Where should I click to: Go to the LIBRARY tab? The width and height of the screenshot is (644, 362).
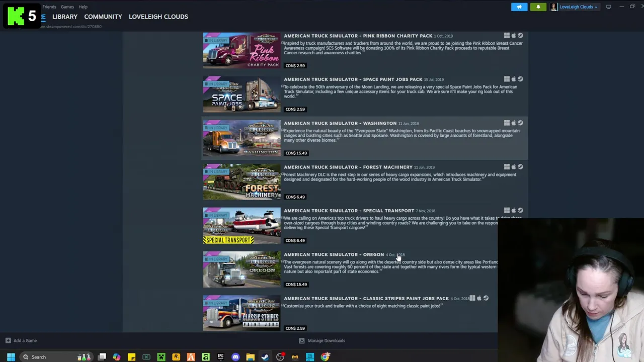pyautogui.click(x=65, y=17)
